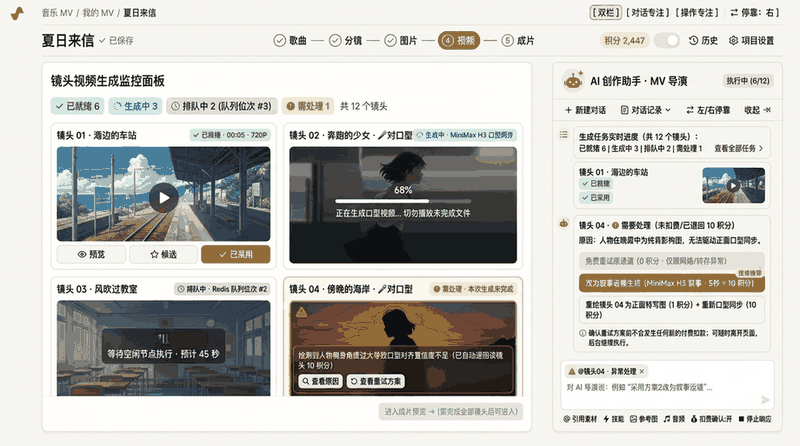Open 项目设置 gear
Image resolution: width=800 pixels, height=446 pixels.
(x=751, y=40)
